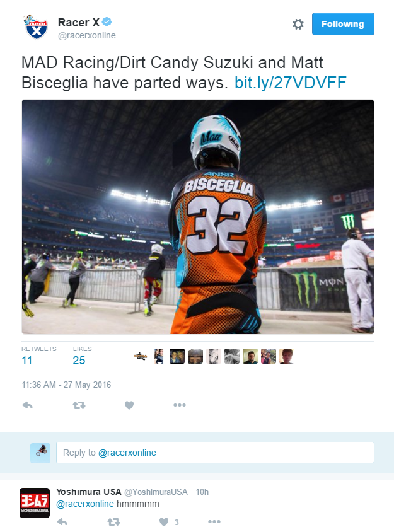Screen dimensions: 394x532
Task: Enlarge the Bisceglia 32 jersey photo
Action: pos(198,217)
